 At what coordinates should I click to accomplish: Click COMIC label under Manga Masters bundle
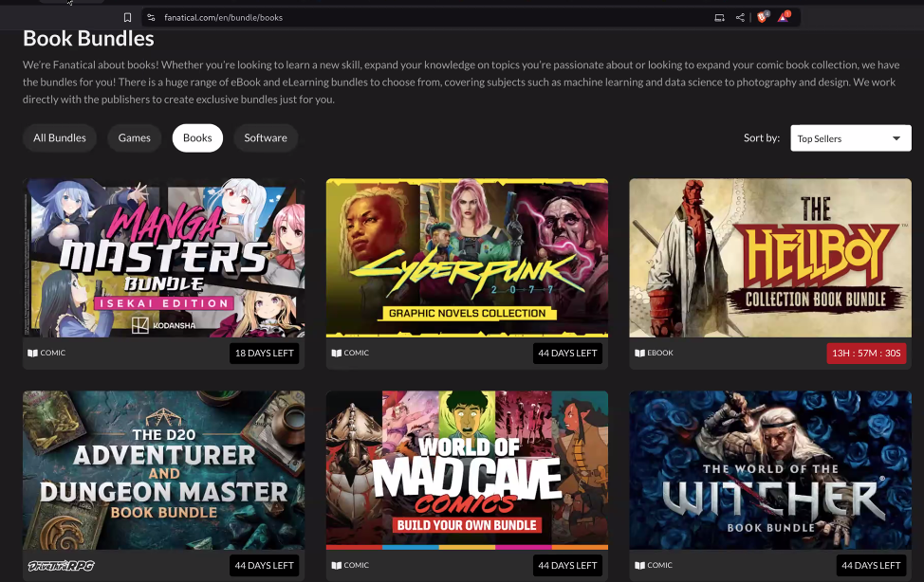(53, 353)
